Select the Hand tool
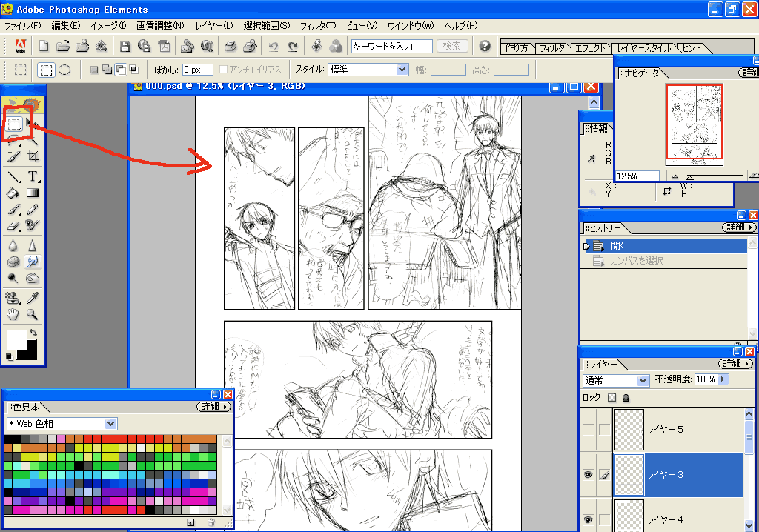This screenshot has width=759, height=532. pyautogui.click(x=13, y=314)
